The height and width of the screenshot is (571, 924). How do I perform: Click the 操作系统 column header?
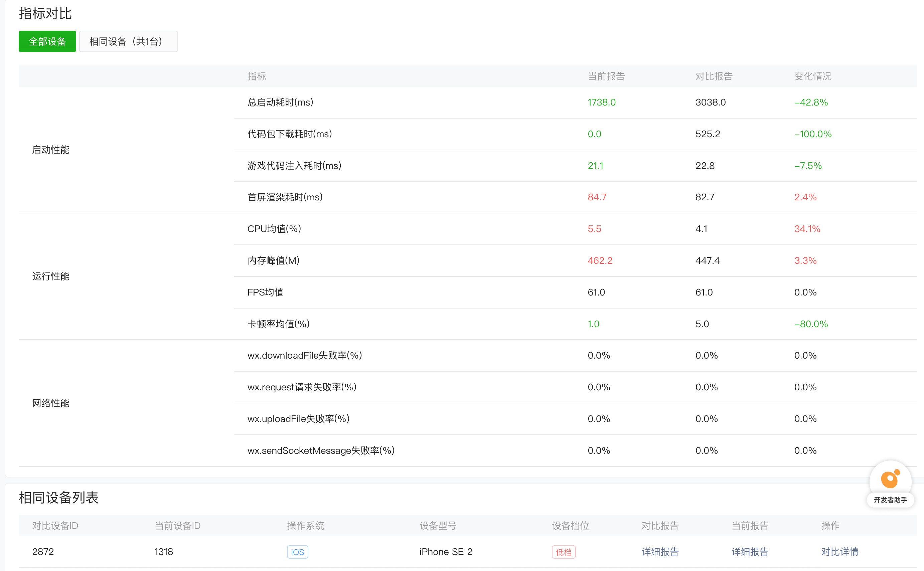(306, 526)
